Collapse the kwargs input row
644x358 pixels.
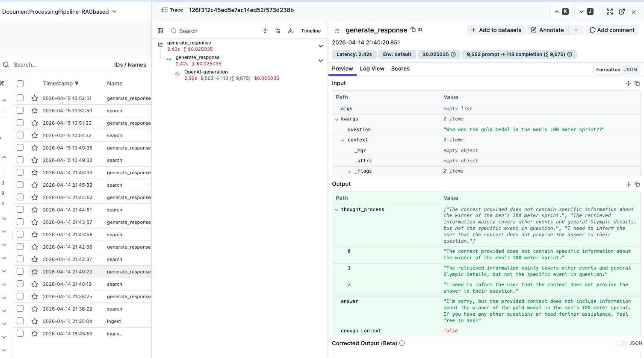pyautogui.click(x=337, y=119)
